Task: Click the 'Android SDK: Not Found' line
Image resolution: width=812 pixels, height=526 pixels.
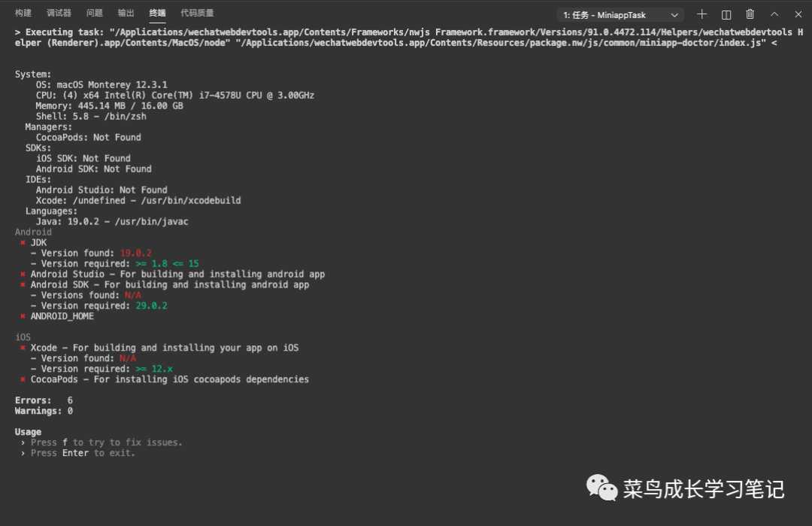Action: coord(94,169)
